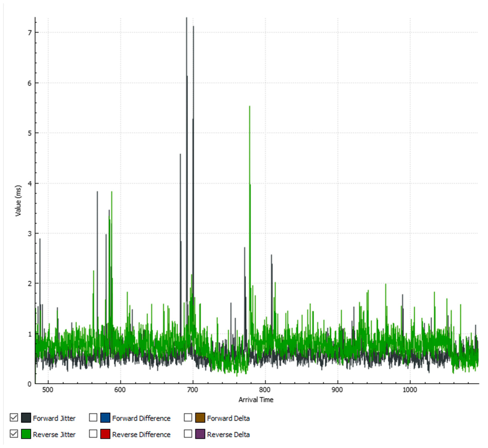Turn on the Reverse Delta checkbox
The width and height of the screenshot is (488, 448).
[188, 434]
